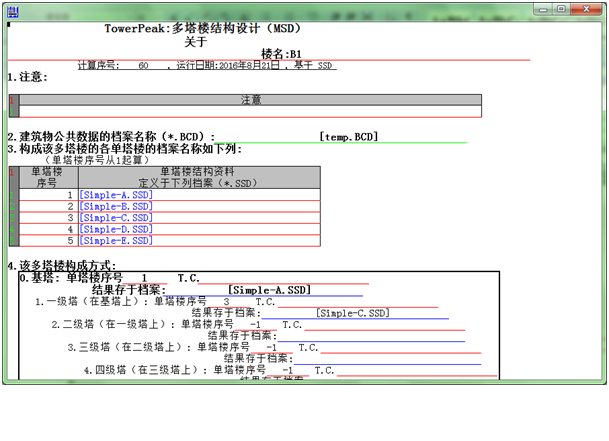Click the 楼名:B1 heading
Screen dimensions: 609x441
[x=281, y=54]
